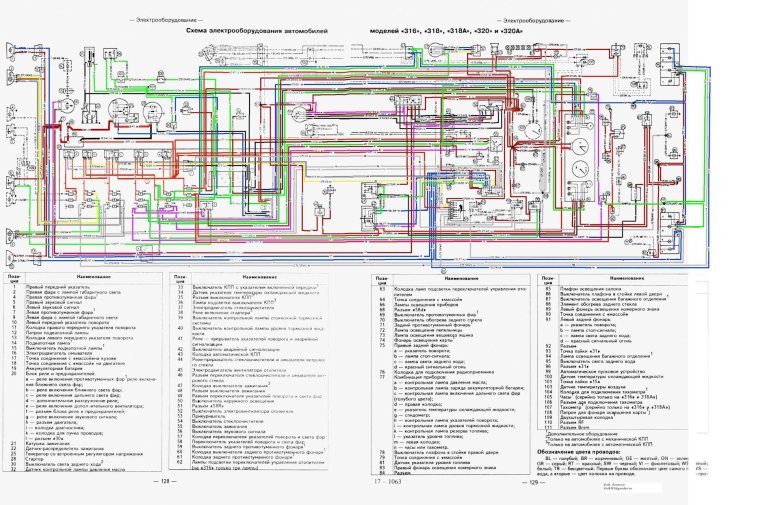Select legend entry 1 "Правый передний указатель"
The image size is (780, 505).
(x=62, y=286)
